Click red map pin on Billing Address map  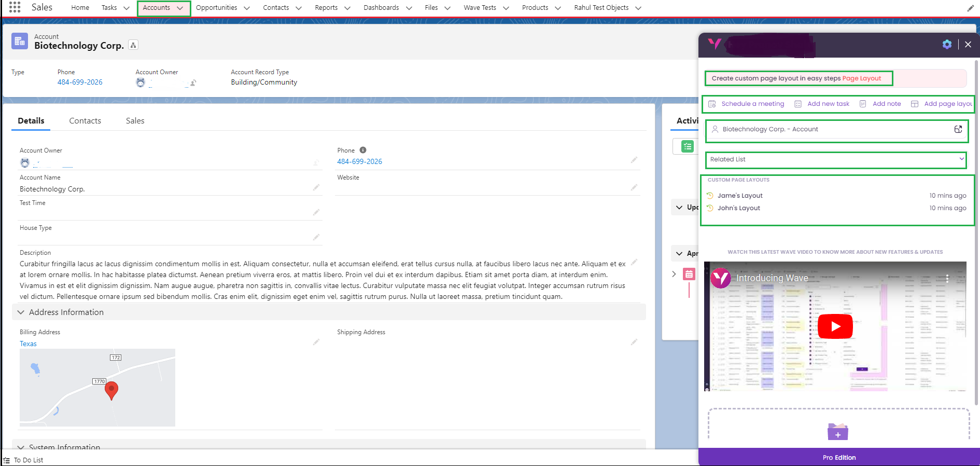click(111, 390)
